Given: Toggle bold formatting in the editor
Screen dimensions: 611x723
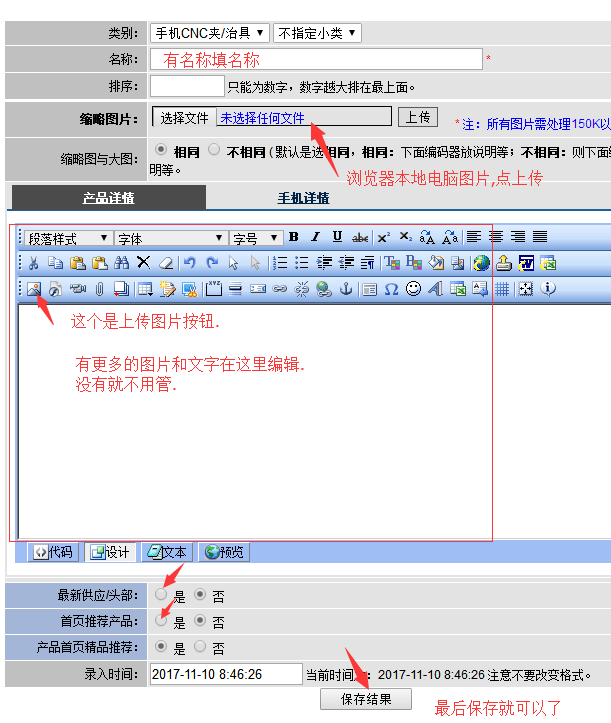Looking at the screenshot, I should (294, 237).
